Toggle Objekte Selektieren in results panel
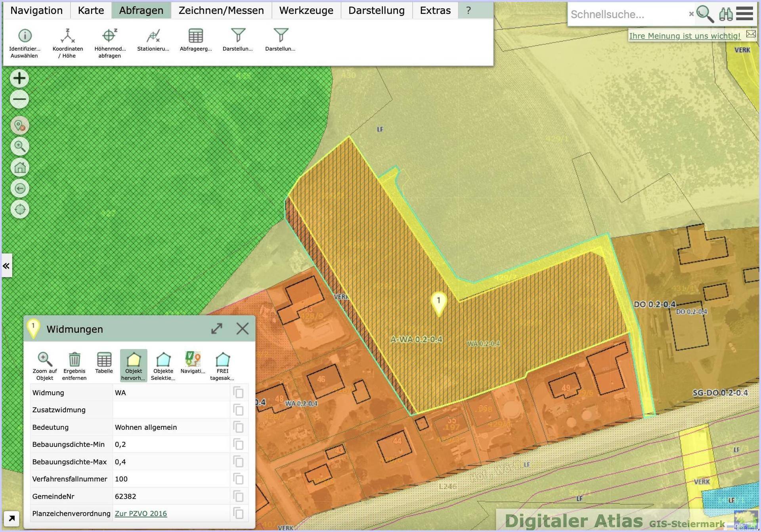The height and width of the screenshot is (532, 761). tap(163, 366)
